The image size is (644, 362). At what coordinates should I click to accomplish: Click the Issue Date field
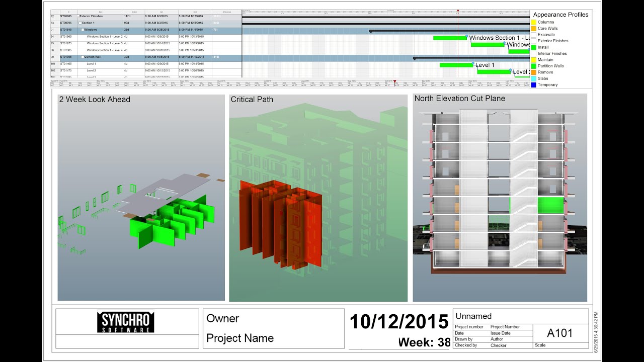click(500, 333)
